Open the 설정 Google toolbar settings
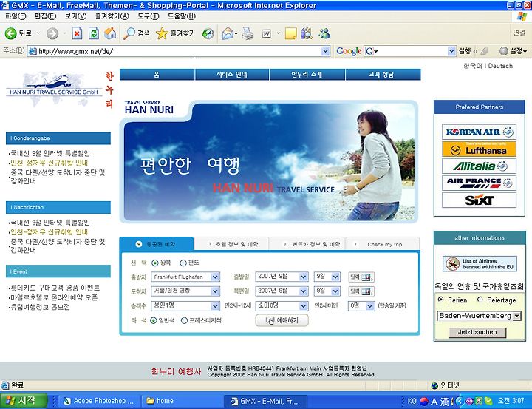Viewport: 532px width, 409px height. tap(514, 51)
